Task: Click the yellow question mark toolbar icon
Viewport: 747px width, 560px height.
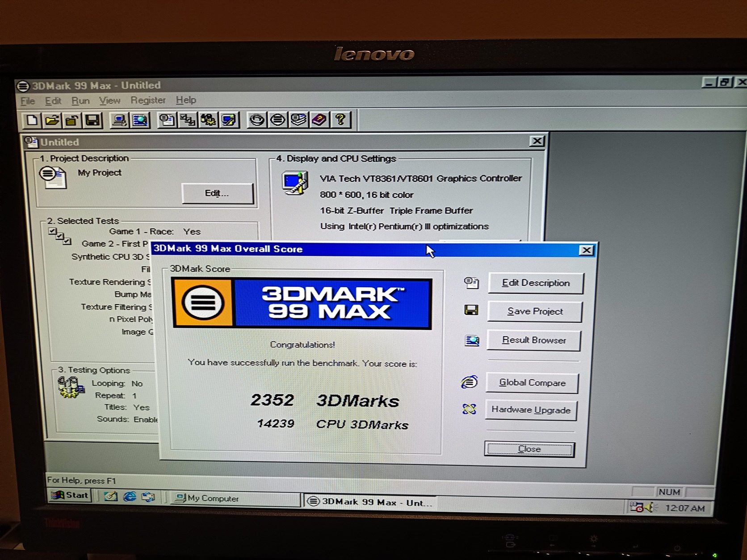Action: [340, 120]
